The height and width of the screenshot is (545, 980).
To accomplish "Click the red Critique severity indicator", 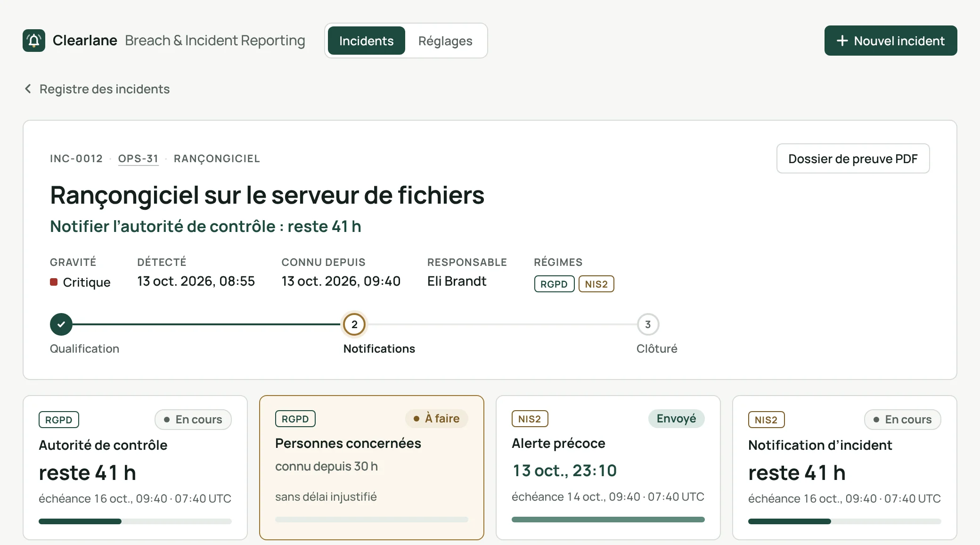I will pos(54,282).
